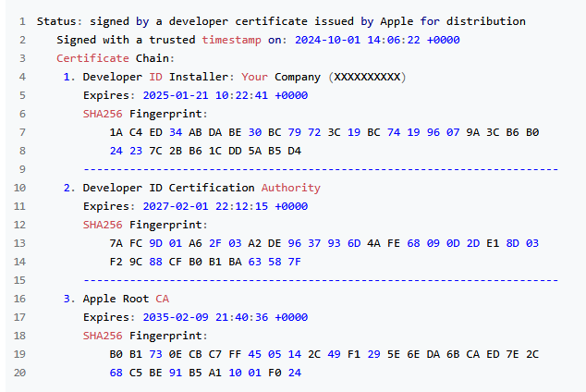Image resolution: width=586 pixels, height=392 pixels.
Task: Click line number 20 in the gutter
Action: coord(19,373)
